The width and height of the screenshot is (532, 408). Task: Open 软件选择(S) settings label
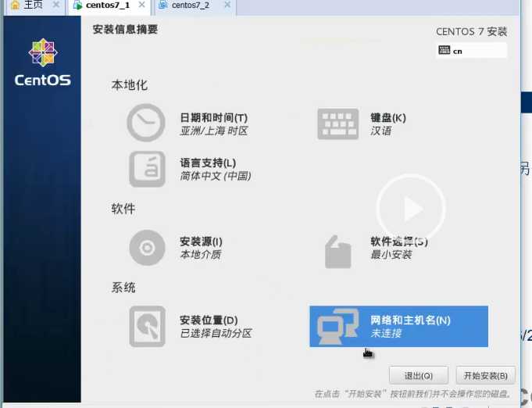pyautogui.click(x=399, y=242)
